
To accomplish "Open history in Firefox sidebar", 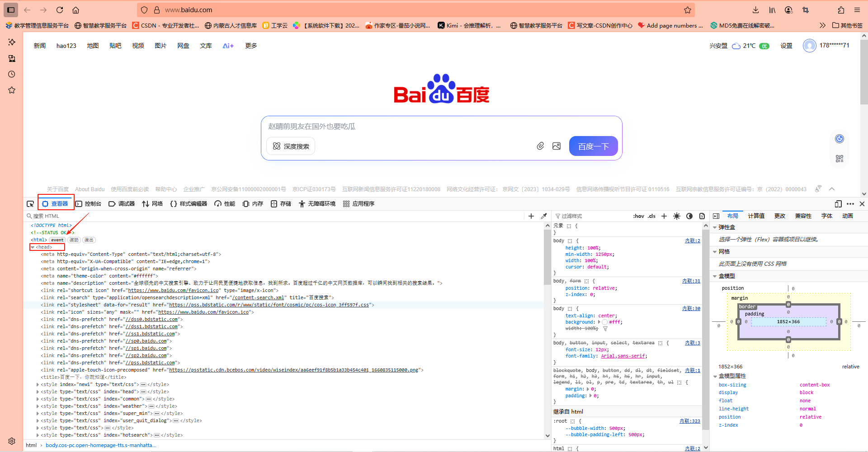I will point(12,74).
